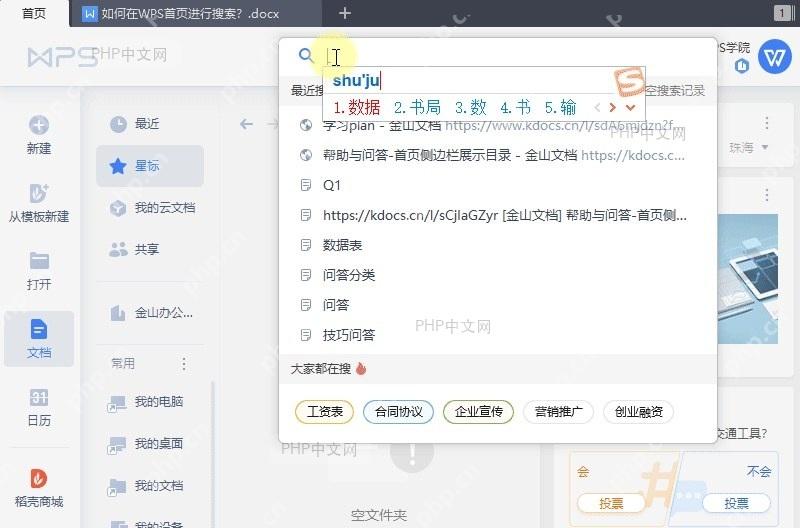
Task: Expand the IME candidate list chevron
Action: (631, 108)
